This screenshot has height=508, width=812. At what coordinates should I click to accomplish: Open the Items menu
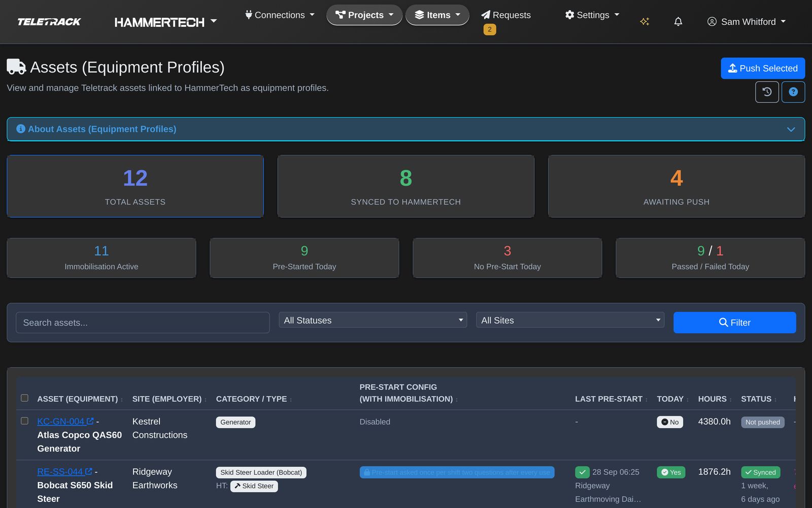pos(437,15)
